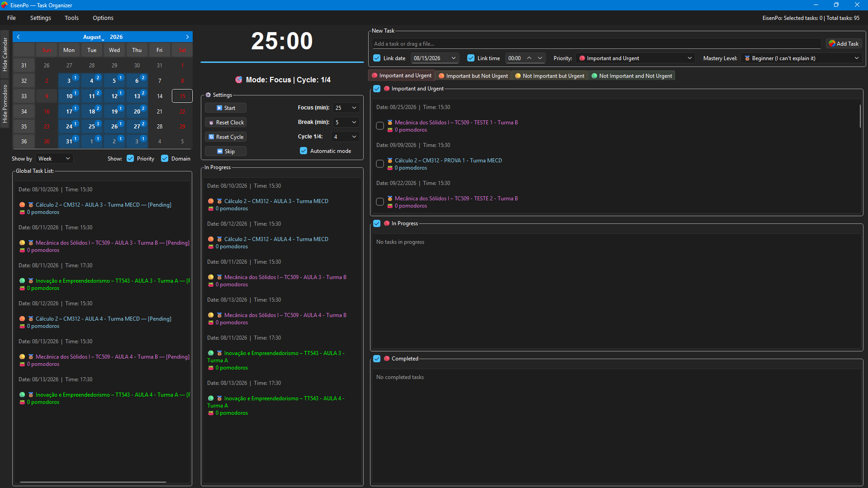Toggle the Link date checkbox
Viewport: 868px width, 488px height.
[x=377, y=58]
